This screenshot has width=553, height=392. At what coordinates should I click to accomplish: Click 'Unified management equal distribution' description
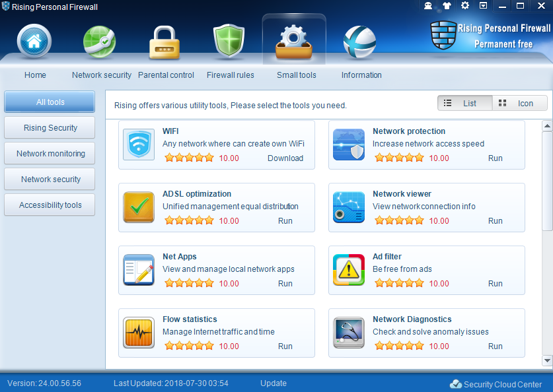pyautogui.click(x=231, y=207)
